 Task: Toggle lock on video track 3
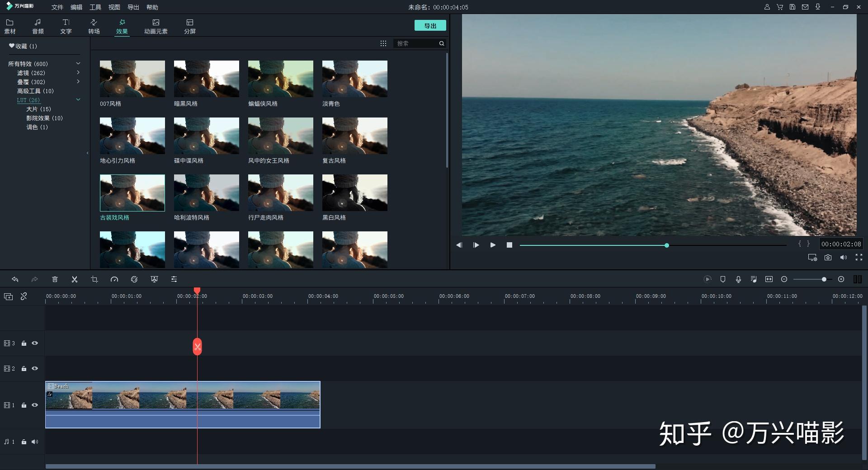(x=24, y=343)
